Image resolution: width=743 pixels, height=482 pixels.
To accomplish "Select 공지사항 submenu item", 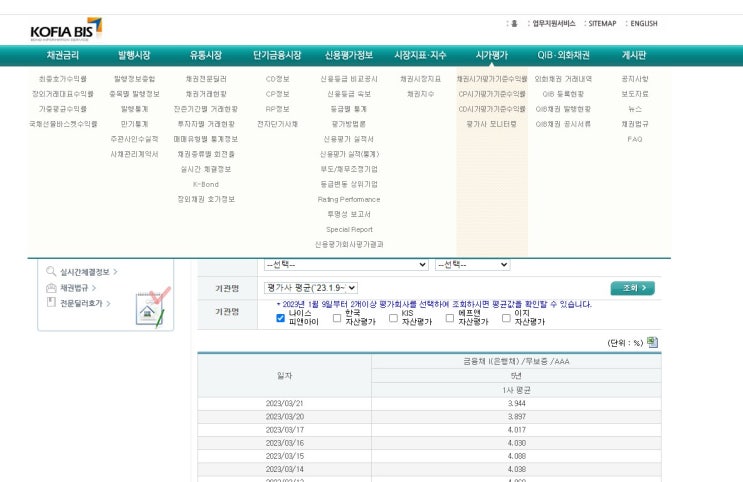I will coord(634,79).
